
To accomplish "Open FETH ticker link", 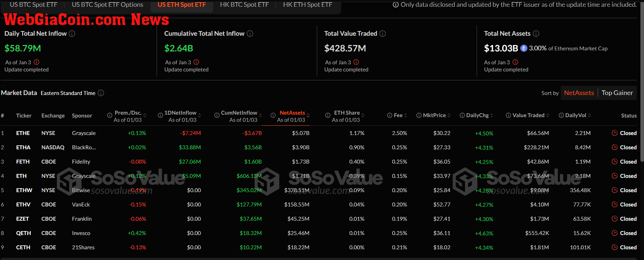I will coord(23,161).
